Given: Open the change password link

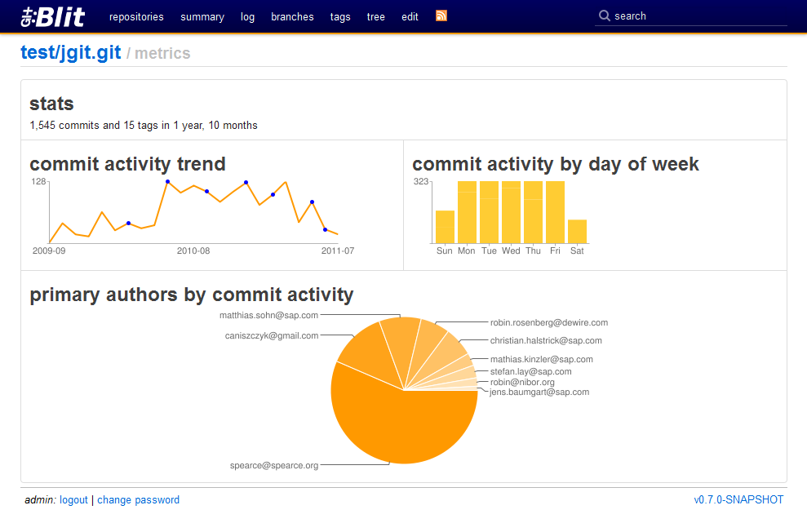Looking at the screenshot, I should (138, 500).
